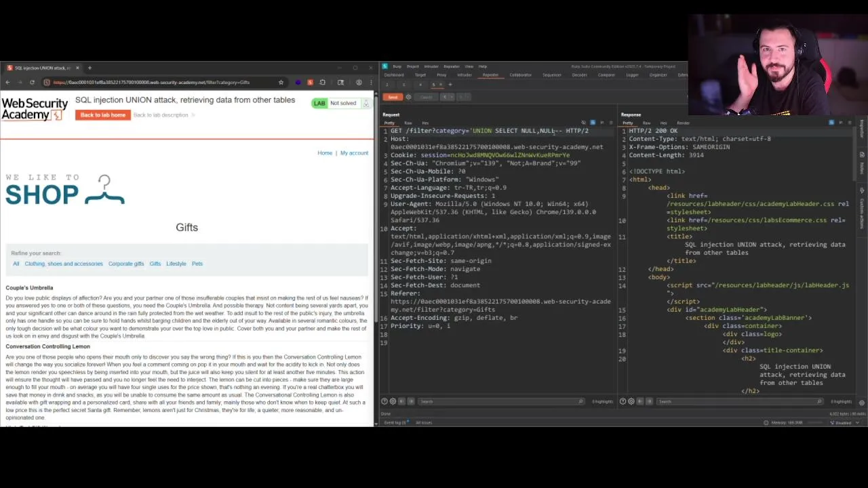Toggle word wrap icon in Request panel
Screen dimensions: 868x488
(593, 123)
